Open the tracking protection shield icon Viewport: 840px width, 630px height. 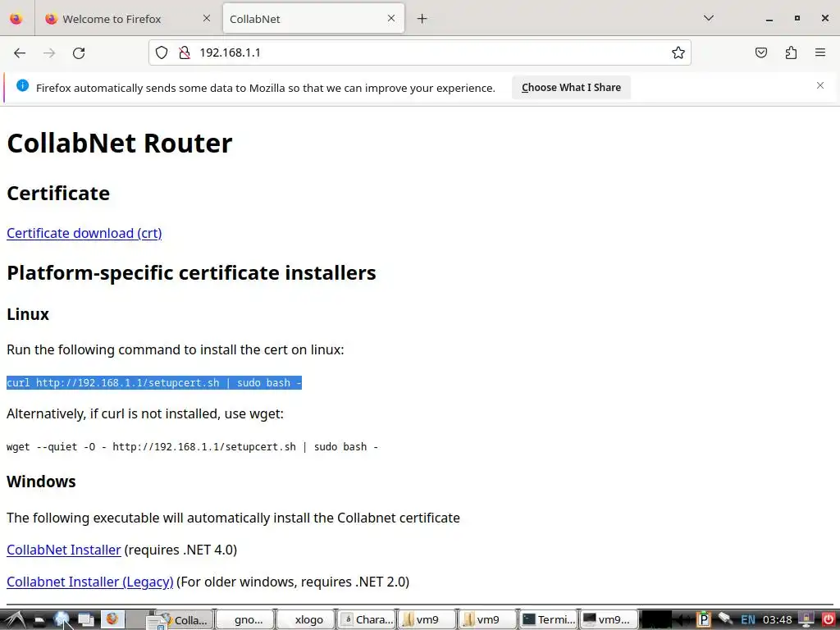coord(162,52)
